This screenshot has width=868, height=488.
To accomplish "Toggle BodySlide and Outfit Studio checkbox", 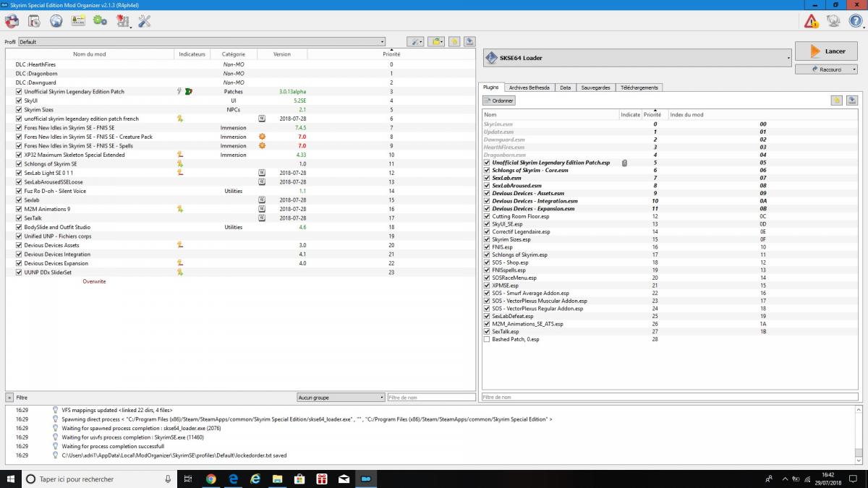I will pyautogui.click(x=19, y=227).
